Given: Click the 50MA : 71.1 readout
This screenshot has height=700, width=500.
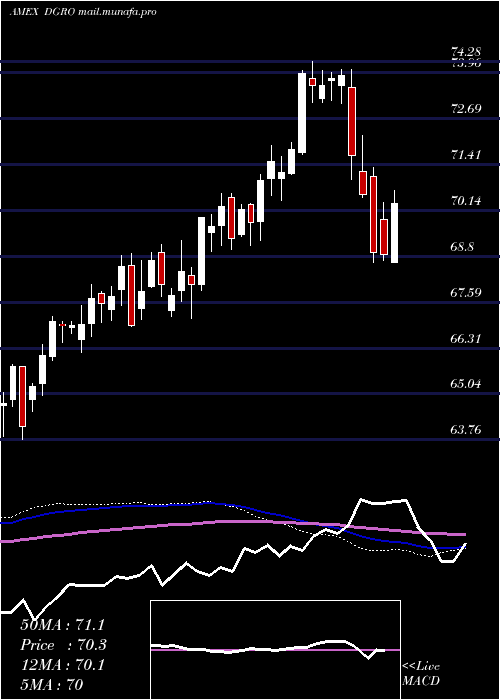Looking at the screenshot, I should (x=63, y=625).
